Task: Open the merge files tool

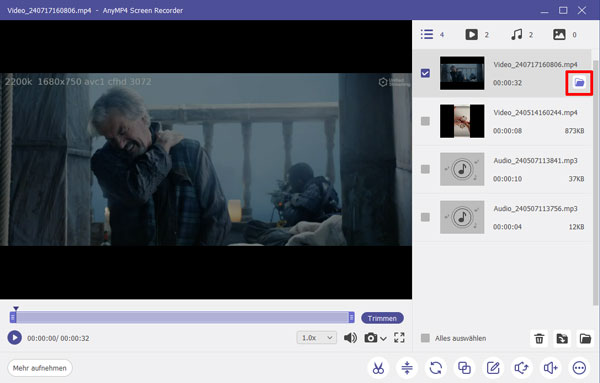Action: click(464, 368)
